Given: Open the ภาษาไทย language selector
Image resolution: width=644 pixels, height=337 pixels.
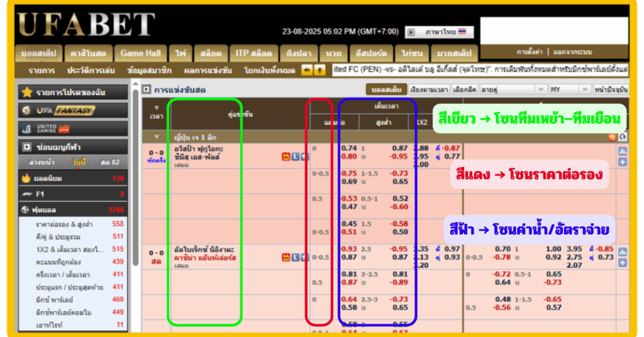Looking at the screenshot, I should tap(439, 31).
